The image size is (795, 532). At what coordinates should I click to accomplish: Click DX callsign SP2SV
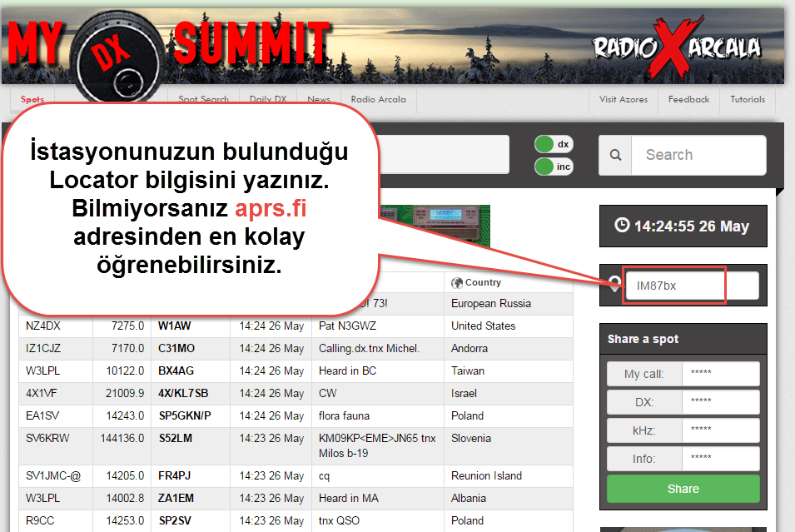tap(175, 520)
